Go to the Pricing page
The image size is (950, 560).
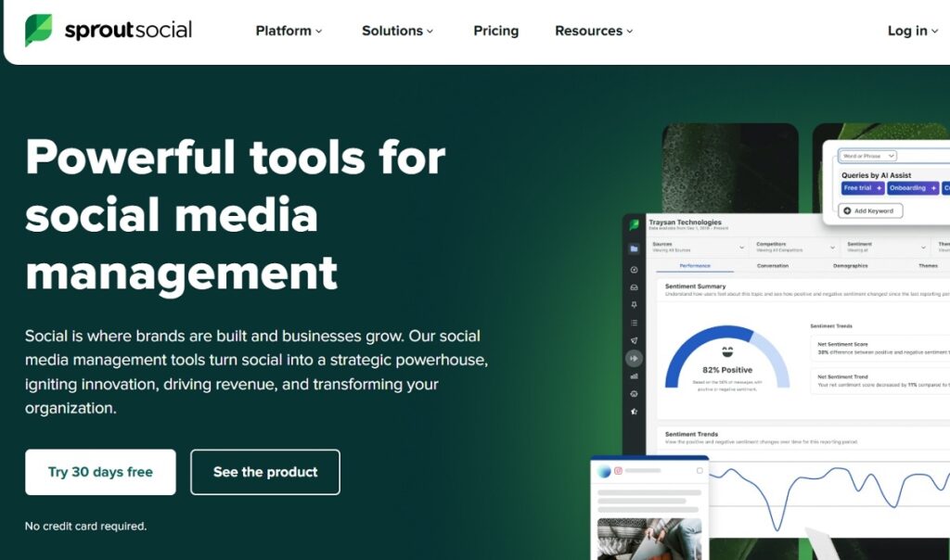[495, 31]
